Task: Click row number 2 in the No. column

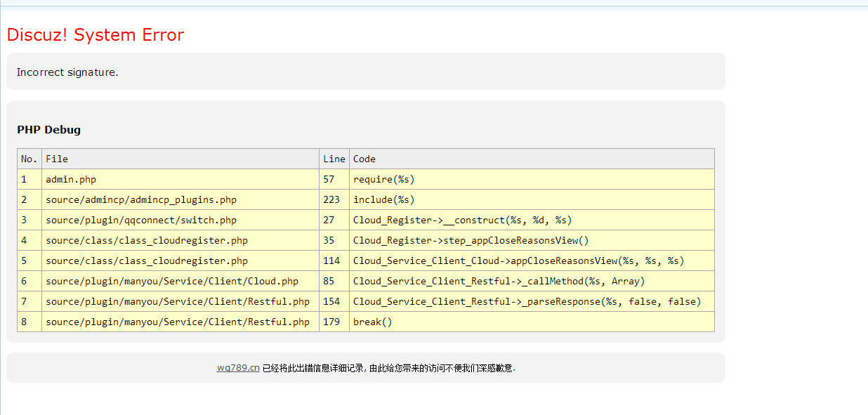Action: point(29,199)
